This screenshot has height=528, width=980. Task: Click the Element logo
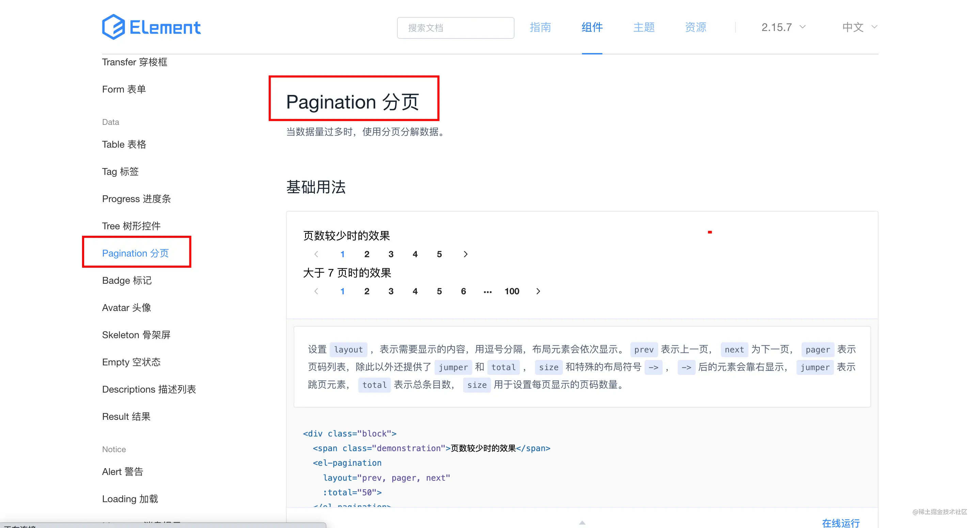point(151,27)
